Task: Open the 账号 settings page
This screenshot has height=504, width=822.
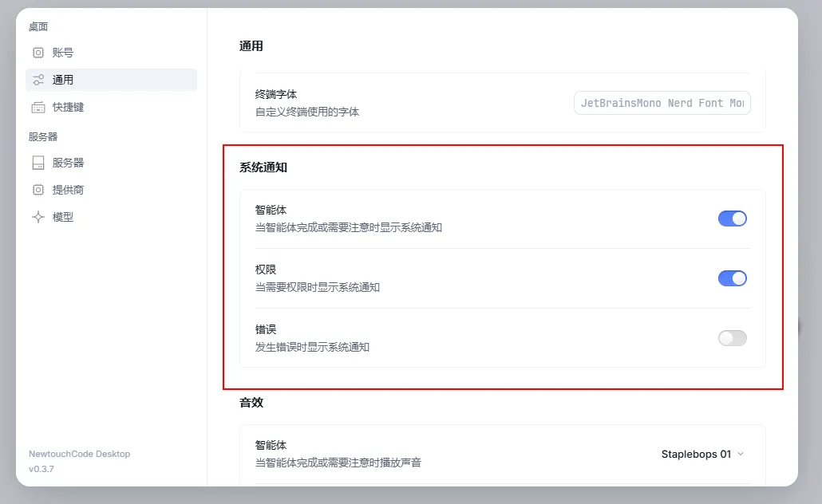Action: point(111,53)
